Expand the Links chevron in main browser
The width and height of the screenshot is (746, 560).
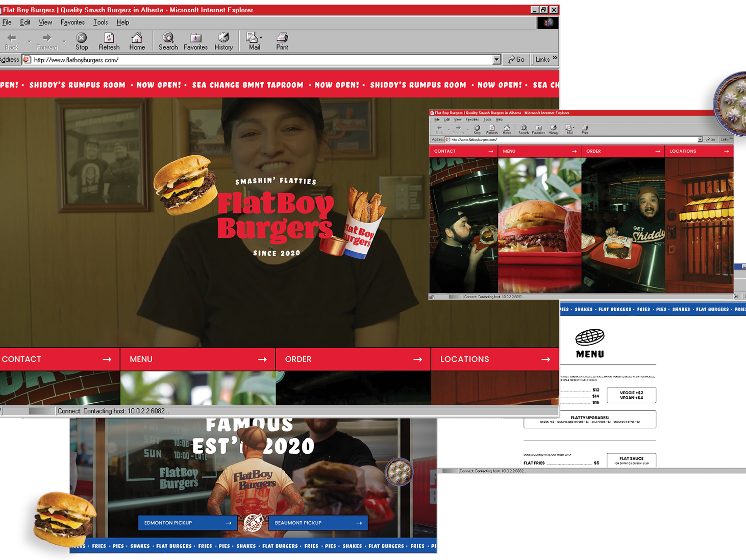point(555,58)
